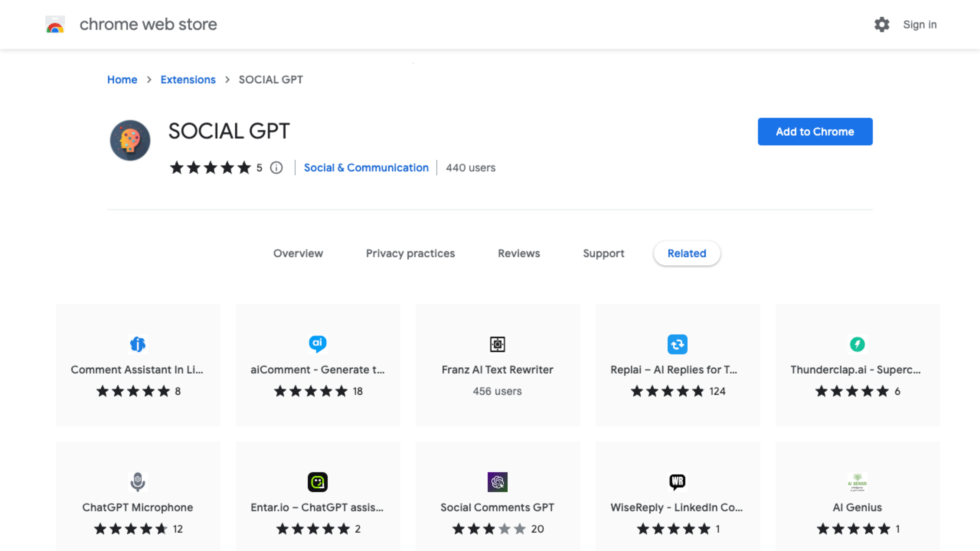Switch to the Overview tab
Image resolution: width=980 pixels, height=551 pixels.
coord(298,253)
